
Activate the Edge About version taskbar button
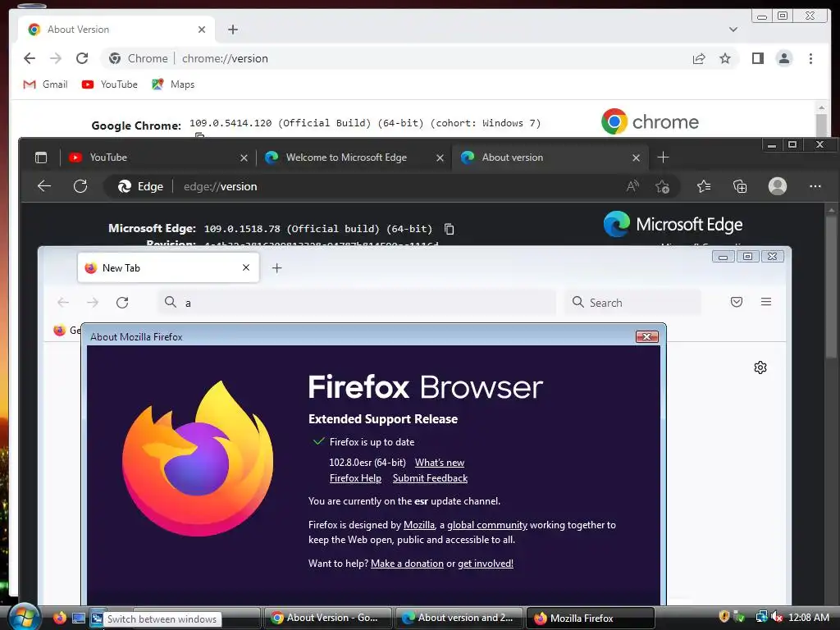[459, 618]
